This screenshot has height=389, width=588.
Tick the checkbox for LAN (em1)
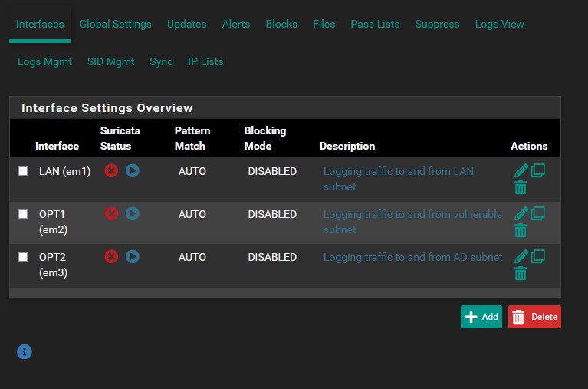pyautogui.click(x=23, y=171)
